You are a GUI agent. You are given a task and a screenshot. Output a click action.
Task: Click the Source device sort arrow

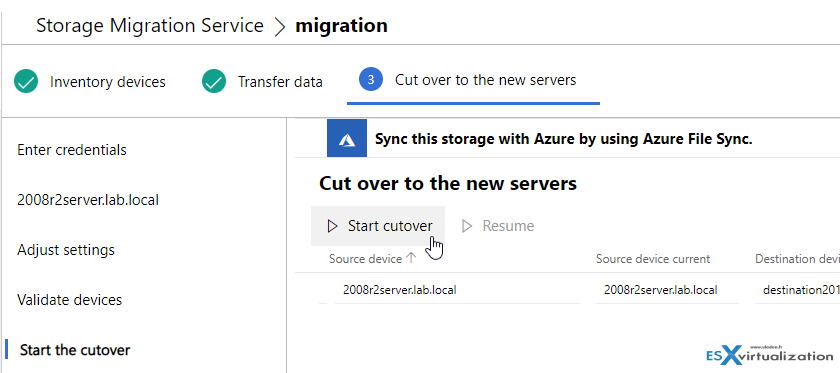click(x=411, y=258)
